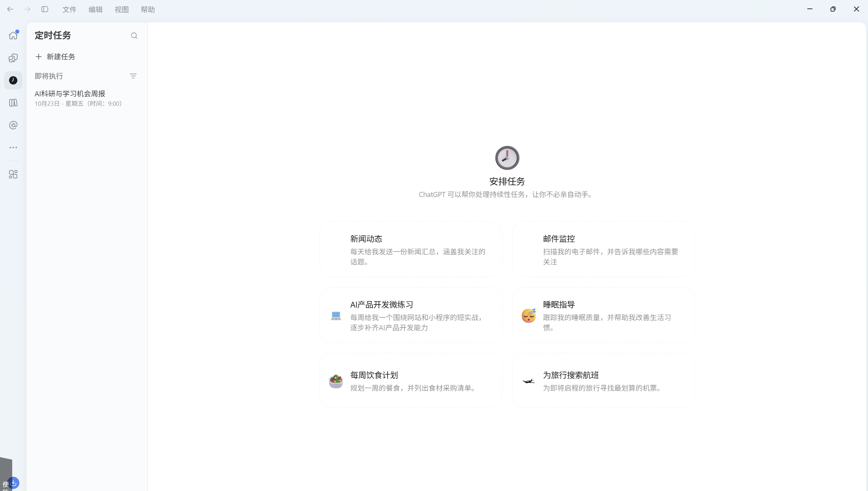
Task: Click the sleeping face icon on 睡眠指导
Action: point(529,315)
